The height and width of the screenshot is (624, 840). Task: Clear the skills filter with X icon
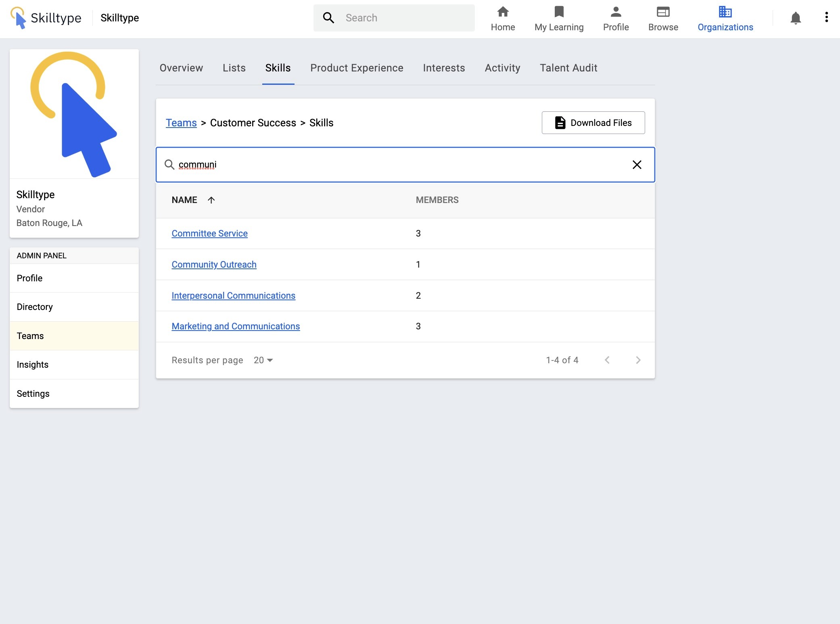[x=637, y=165]
